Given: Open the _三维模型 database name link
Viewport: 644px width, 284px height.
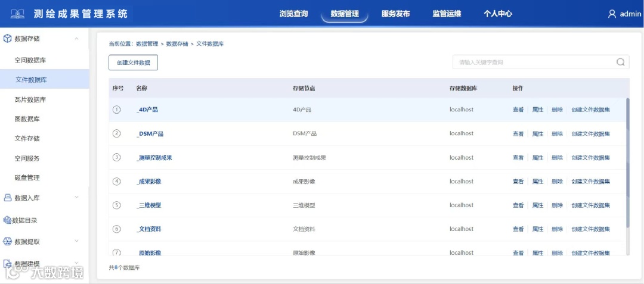Looking at the screenshot, I should (148, 205).
